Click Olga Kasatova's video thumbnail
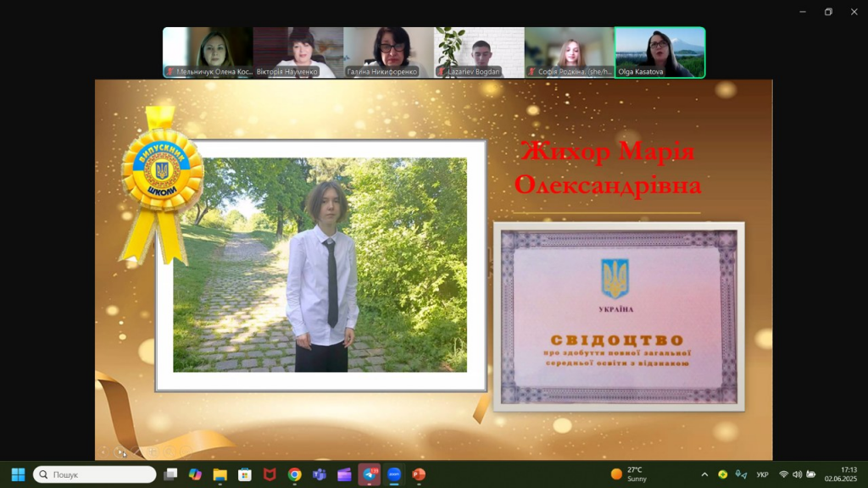Screen dimensions: 868x488 click(659, 51)
